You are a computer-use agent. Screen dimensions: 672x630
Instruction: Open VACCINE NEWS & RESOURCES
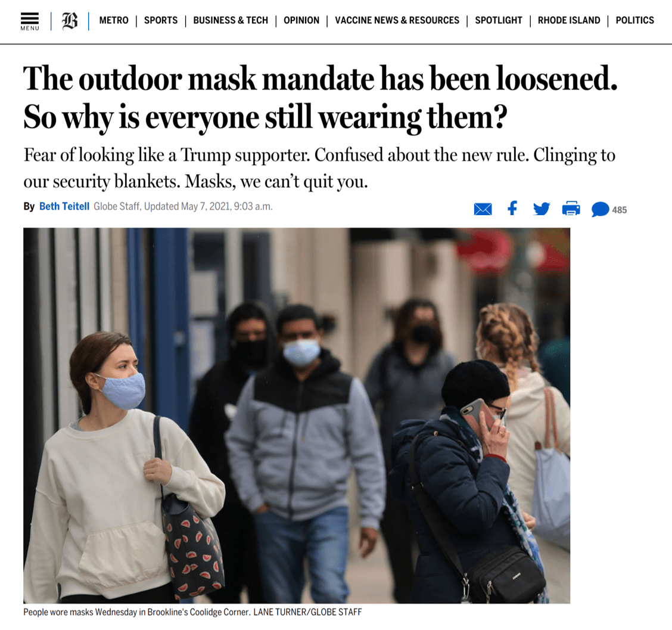(397, 21)
